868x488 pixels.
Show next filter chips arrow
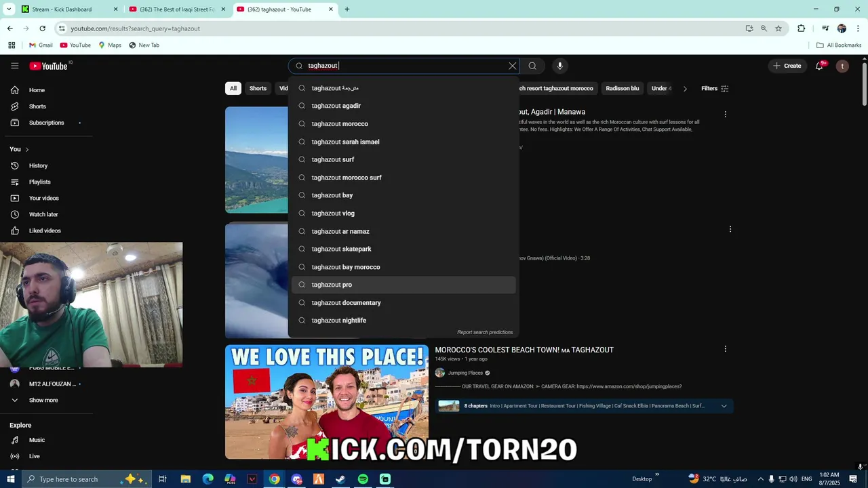coord(685,88)
